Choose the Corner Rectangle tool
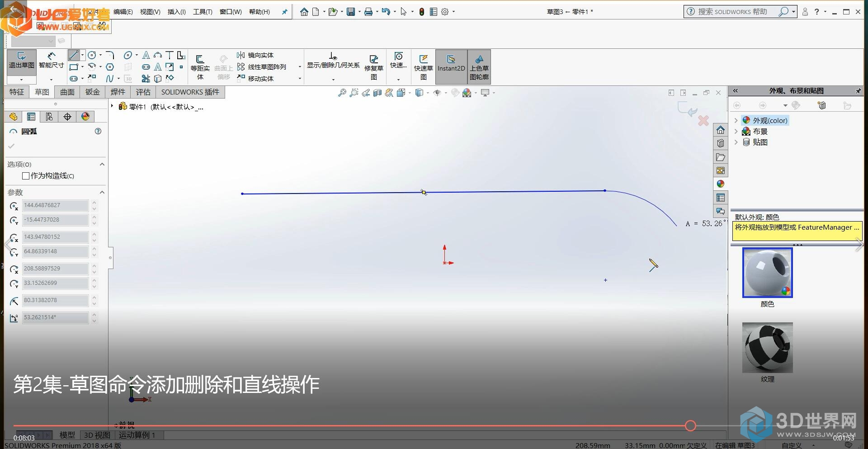 click(x=74, y=67)
